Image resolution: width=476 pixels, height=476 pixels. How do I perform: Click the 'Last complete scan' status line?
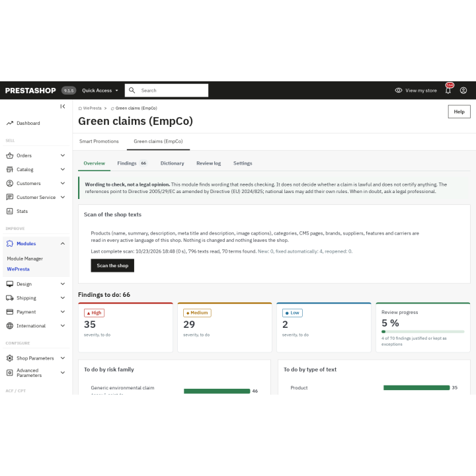click(221, 251)
